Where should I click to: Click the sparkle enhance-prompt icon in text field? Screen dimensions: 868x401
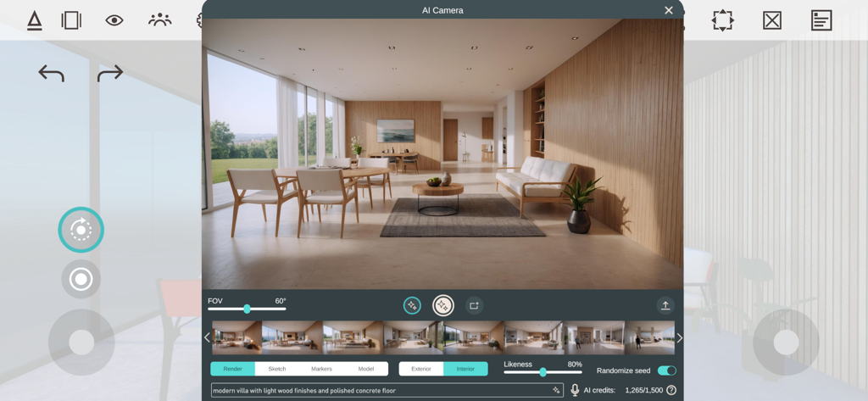coord(556,391)
